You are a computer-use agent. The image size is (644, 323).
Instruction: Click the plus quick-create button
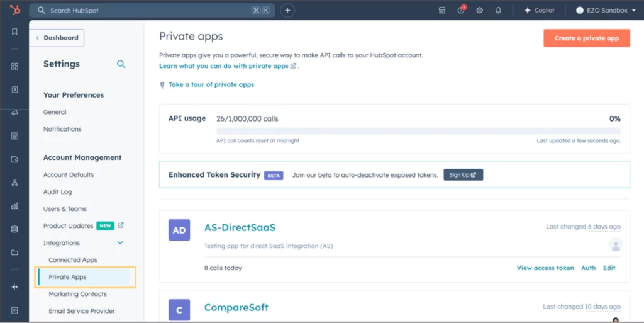pyautogui.click(x=287, y=11)
